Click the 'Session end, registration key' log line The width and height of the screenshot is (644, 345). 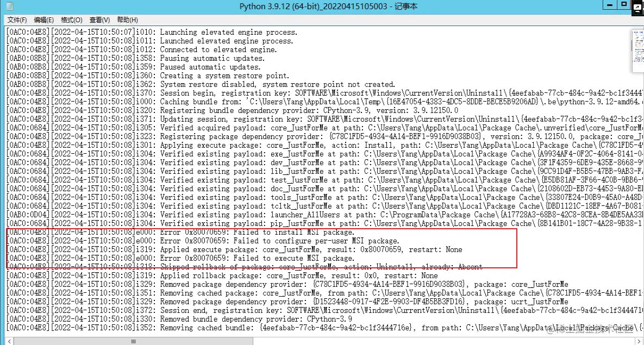(217, 310)
